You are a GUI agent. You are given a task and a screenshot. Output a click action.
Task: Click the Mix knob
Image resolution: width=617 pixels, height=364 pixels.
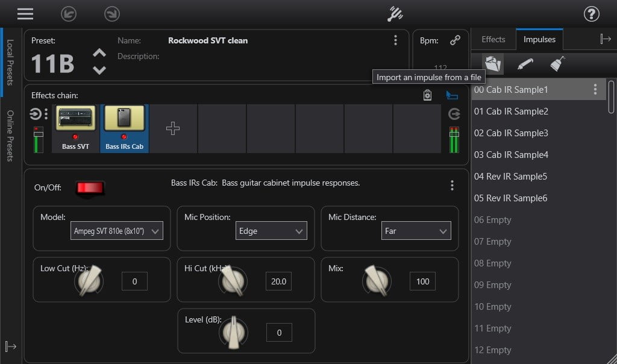[x=377, y=280]
